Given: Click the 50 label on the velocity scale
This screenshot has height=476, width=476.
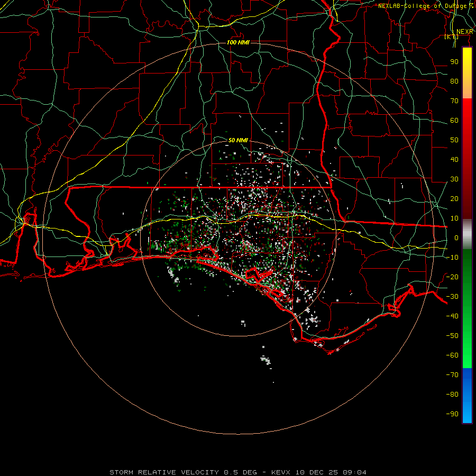Looking at the screenshot, I should tap(454, 140).
